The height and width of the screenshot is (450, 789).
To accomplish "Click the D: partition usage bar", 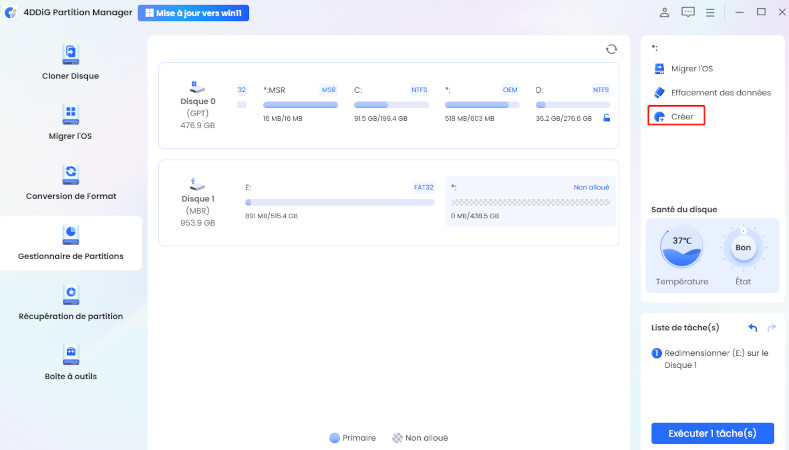I will [573, 105].
